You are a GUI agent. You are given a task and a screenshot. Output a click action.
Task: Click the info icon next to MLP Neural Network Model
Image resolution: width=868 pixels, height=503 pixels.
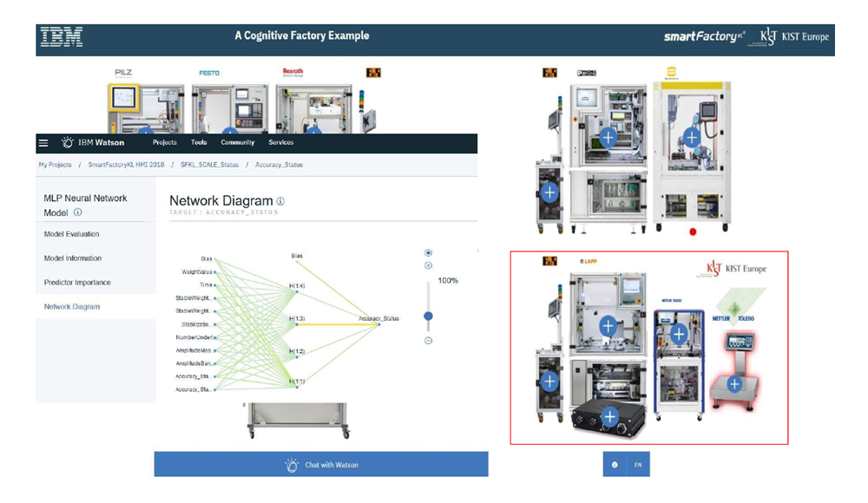click(x=78, y=212)
